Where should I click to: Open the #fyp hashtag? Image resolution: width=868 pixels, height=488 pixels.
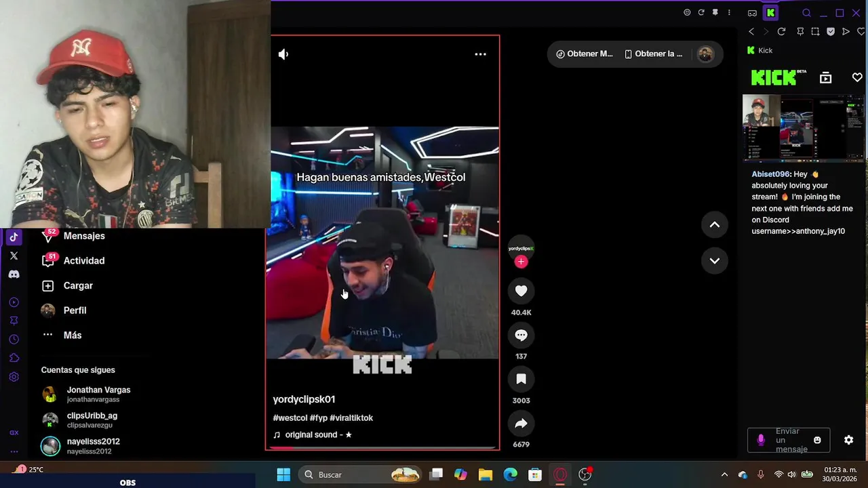pyautogui.click(x=318, y=418)
